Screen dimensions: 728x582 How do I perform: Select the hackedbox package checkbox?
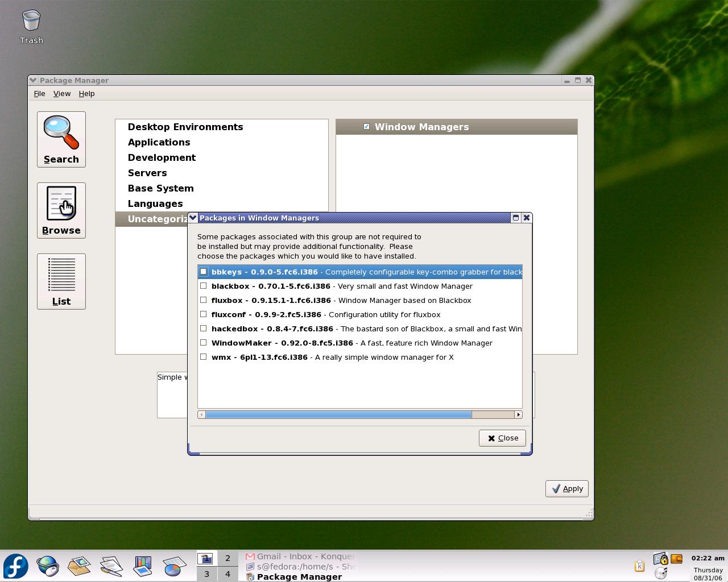click(203, 329)
